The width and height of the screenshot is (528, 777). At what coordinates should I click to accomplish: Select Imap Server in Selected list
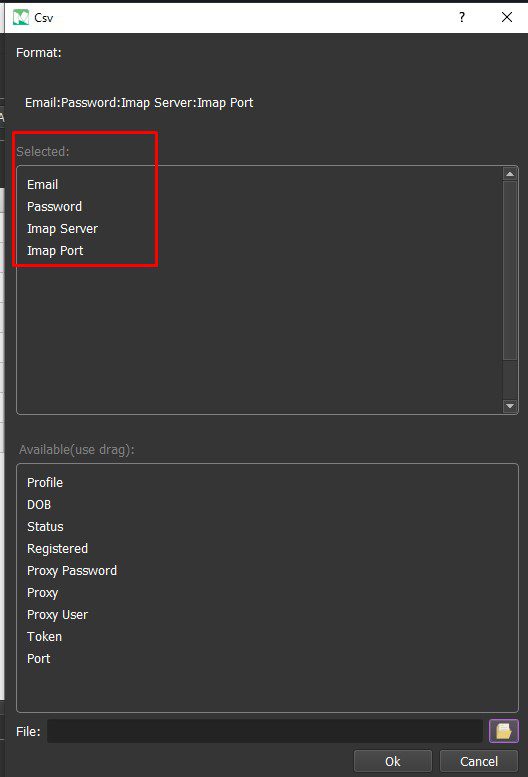tap(62, 228)
